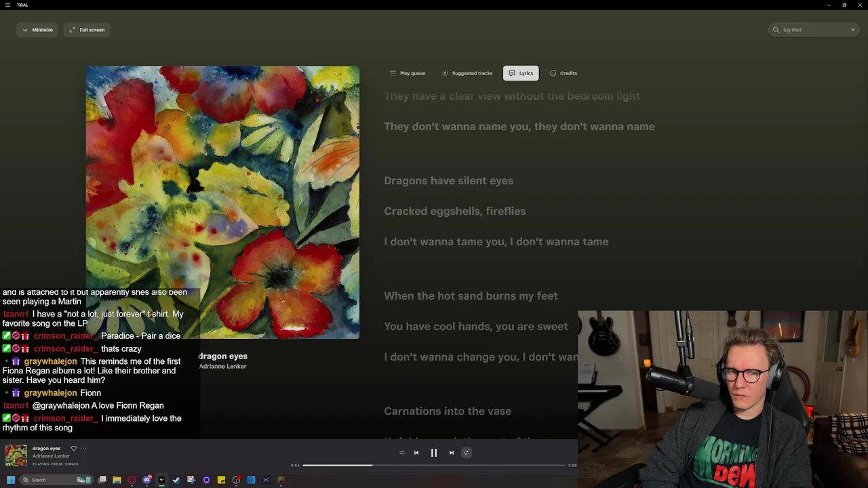Open Sticky Notes from taskbar
868x488 pixels.
(221, 480)
